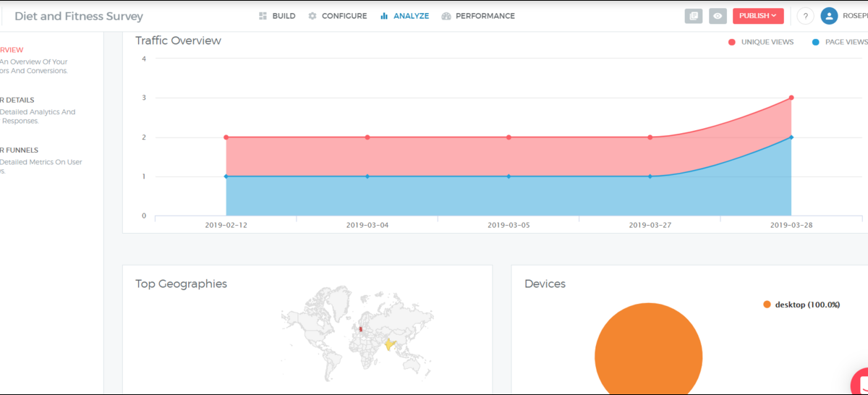Image resolution: width=868 pixels, height=395 pixels.
Task: Open the account name dropdown next to avatar
Action: click(855, 16)
